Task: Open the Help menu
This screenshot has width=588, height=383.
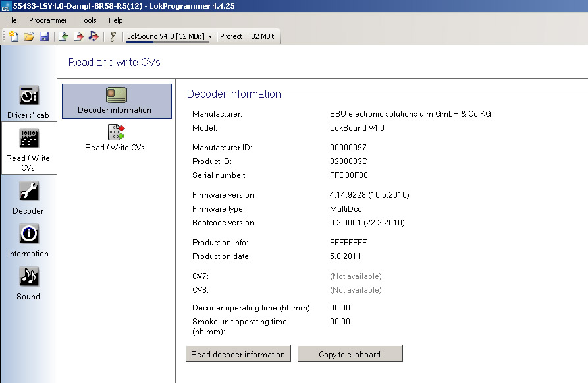Action: pos(116,20)
